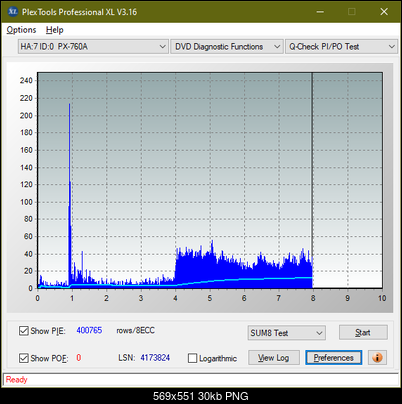
Task: Click the View Log button
Action: click(x=274, y=358)
